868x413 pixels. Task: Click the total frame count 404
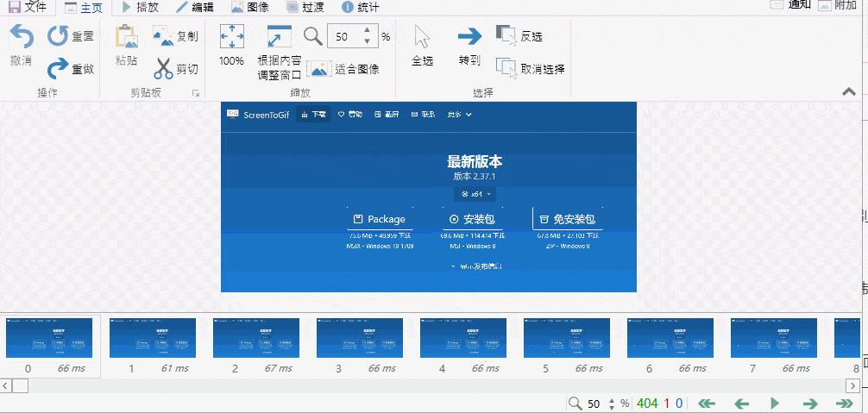[x=647, y=404]
